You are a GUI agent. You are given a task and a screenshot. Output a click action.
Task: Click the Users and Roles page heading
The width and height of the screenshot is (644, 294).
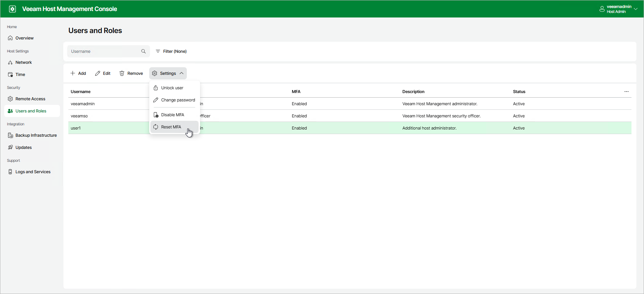[95, 30]
